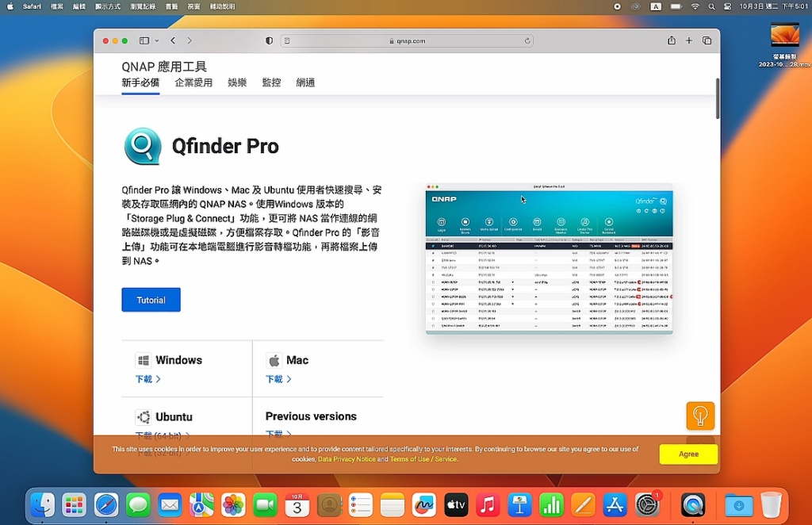Open Calendar showing October 3 in Dock
This screenshot has height=525, width=812.
297,504
